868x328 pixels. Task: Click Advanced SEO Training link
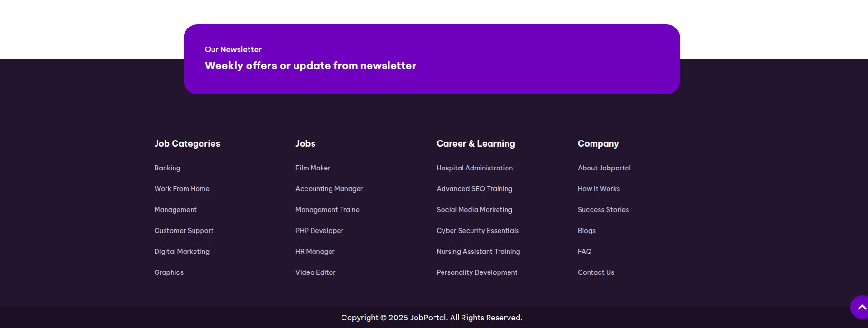474,189
